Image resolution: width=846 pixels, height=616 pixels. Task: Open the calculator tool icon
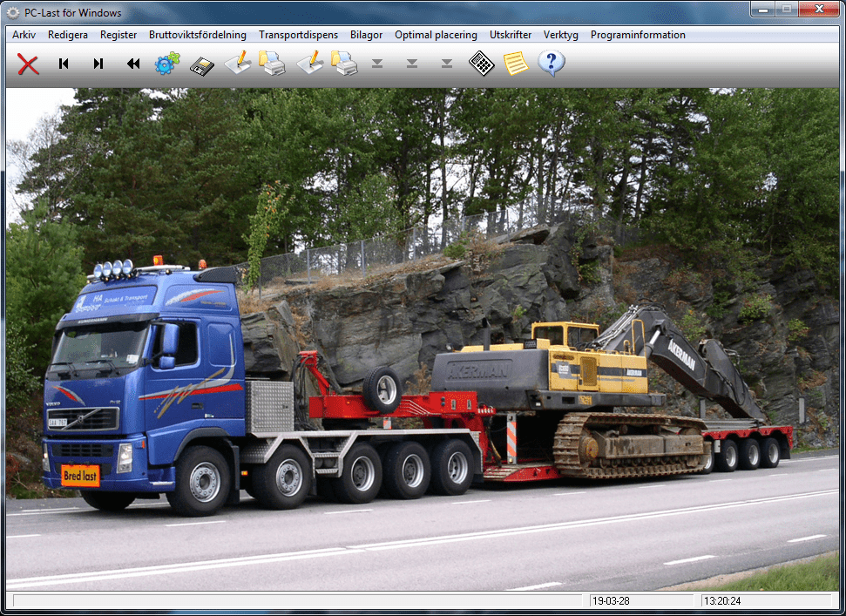click(x=481, y=63)
